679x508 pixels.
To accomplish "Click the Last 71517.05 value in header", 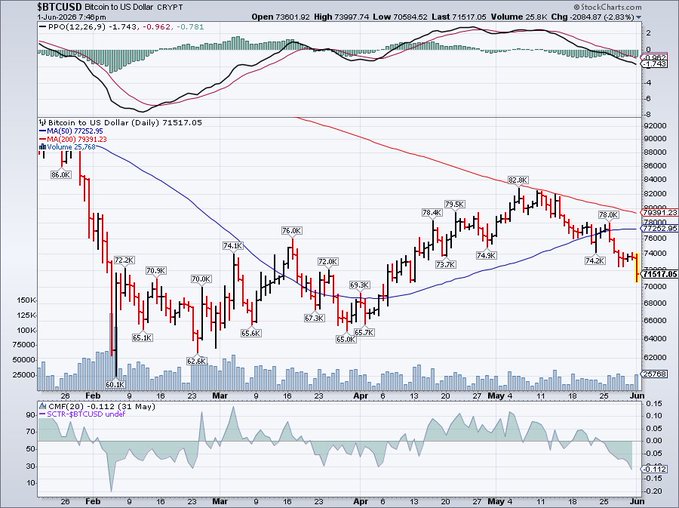I will (459, 17).
